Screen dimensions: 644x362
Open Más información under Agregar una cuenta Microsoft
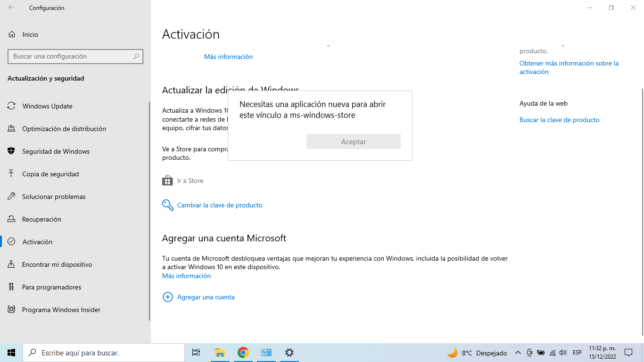(x=186, y=276)
